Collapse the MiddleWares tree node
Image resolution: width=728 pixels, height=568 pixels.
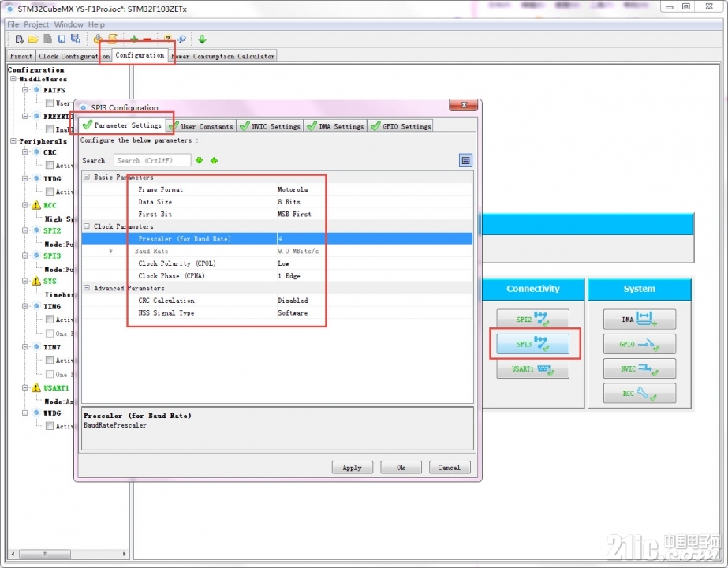(x=13, y=79)
